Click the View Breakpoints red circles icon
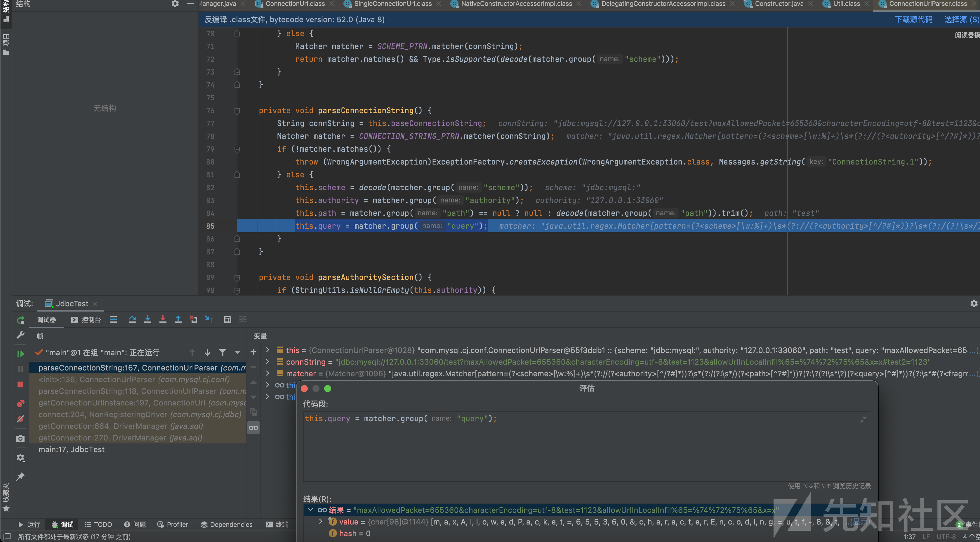 tap(20, 403)
